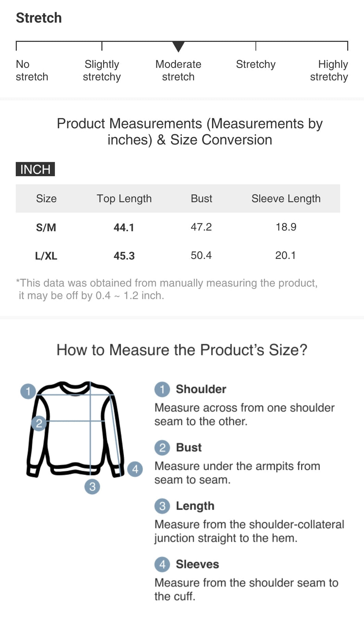Click the numbered 3 Length marker below sweater

(92, 486)
